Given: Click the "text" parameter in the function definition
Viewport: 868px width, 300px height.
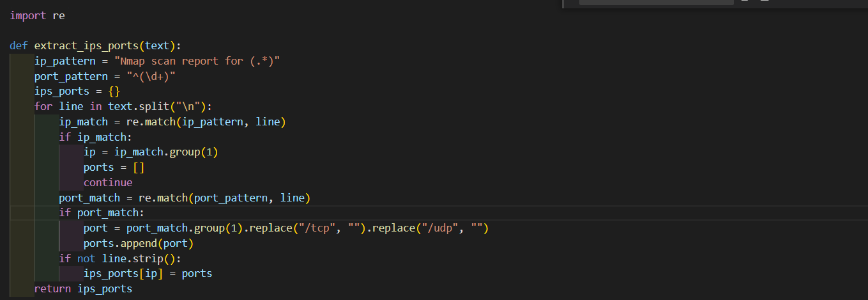Looking at the screenshot, I should tap(157, 45).
